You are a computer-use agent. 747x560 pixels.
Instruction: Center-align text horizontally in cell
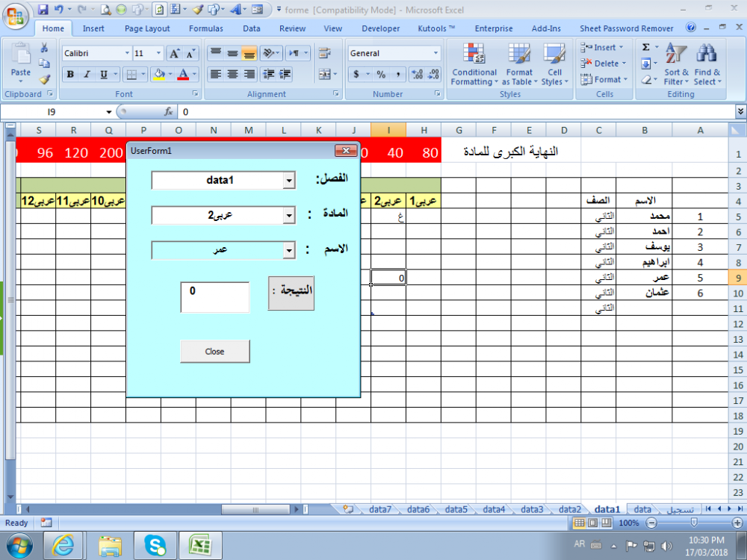coord(232,74)
